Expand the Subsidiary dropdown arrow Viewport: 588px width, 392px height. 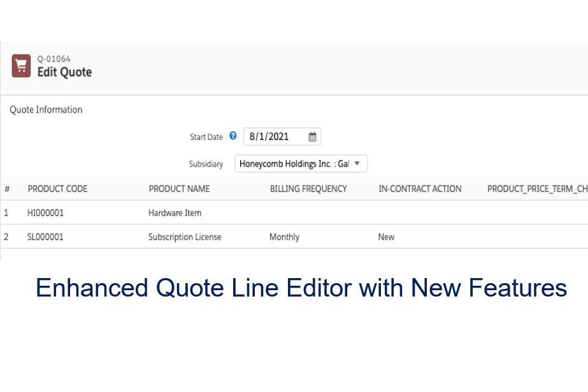tap(357, 164)
